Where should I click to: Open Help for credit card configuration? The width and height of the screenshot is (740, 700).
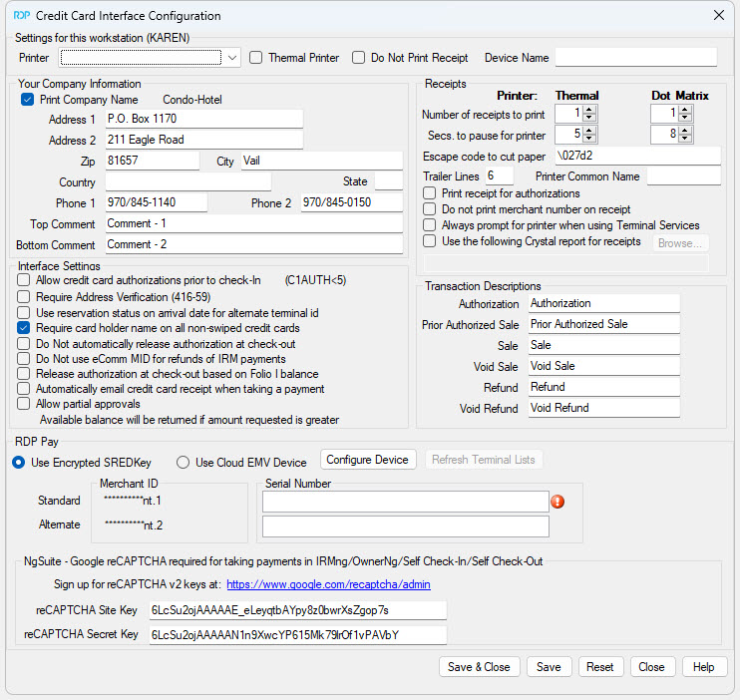704,667
